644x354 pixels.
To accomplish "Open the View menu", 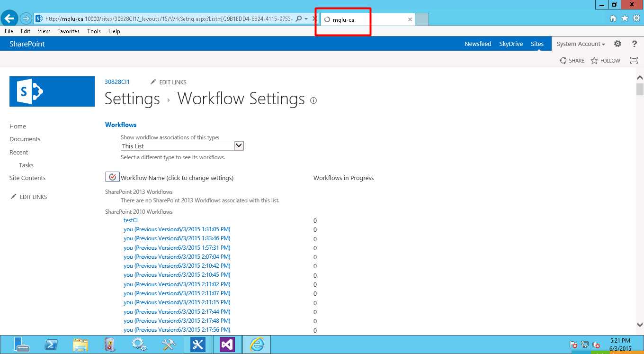I will pyautogui.click(x=44, y=31).
